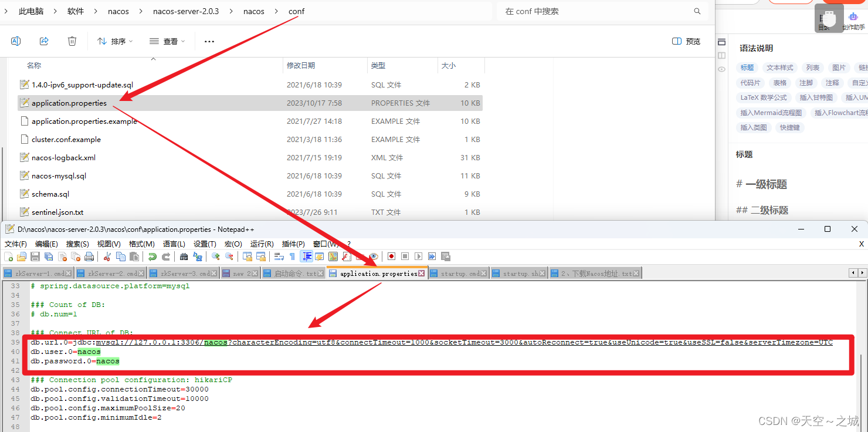Switch to the startup.cmd tab

click(x=458, y=274)
